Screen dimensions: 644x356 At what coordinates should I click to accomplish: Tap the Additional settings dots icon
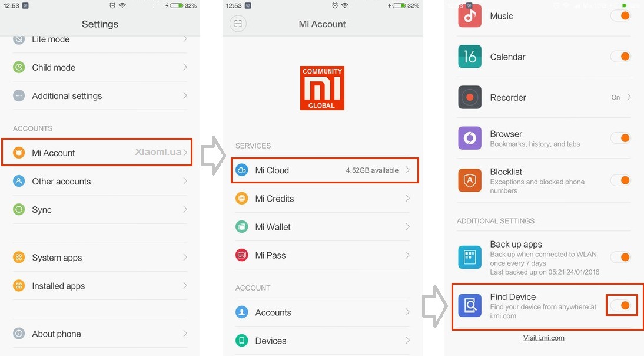pos(19,95)
